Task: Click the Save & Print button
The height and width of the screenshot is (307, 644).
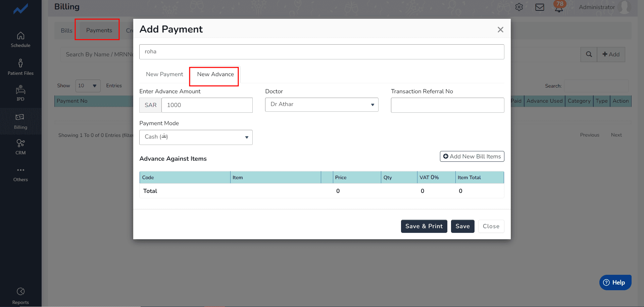Action: coord(424,226)
